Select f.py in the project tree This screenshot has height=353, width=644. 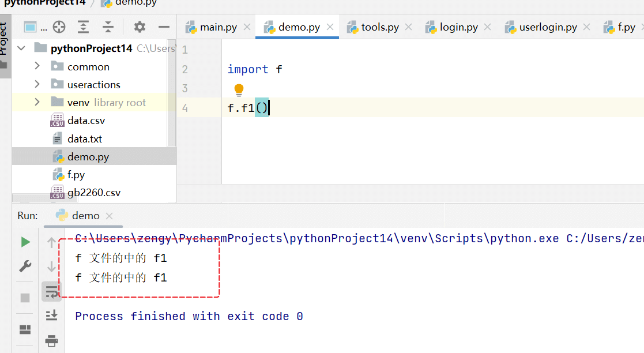[69, 175]
